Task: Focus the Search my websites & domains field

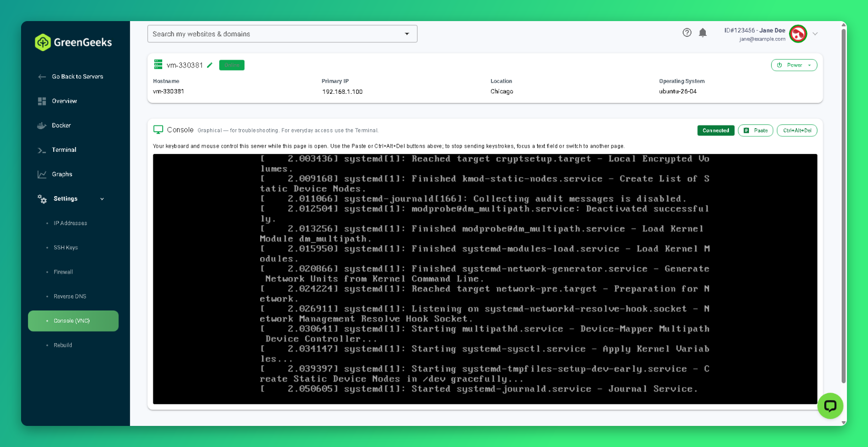Action: click(282, 34)
